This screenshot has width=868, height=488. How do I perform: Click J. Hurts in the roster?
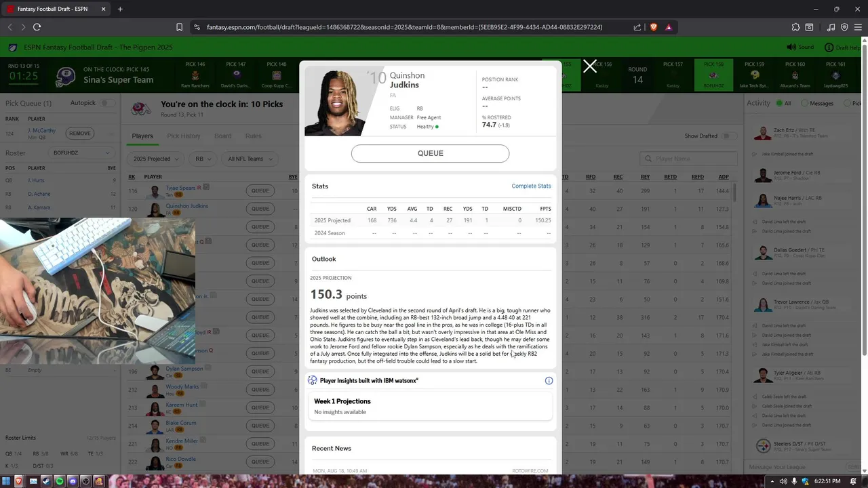36,180
